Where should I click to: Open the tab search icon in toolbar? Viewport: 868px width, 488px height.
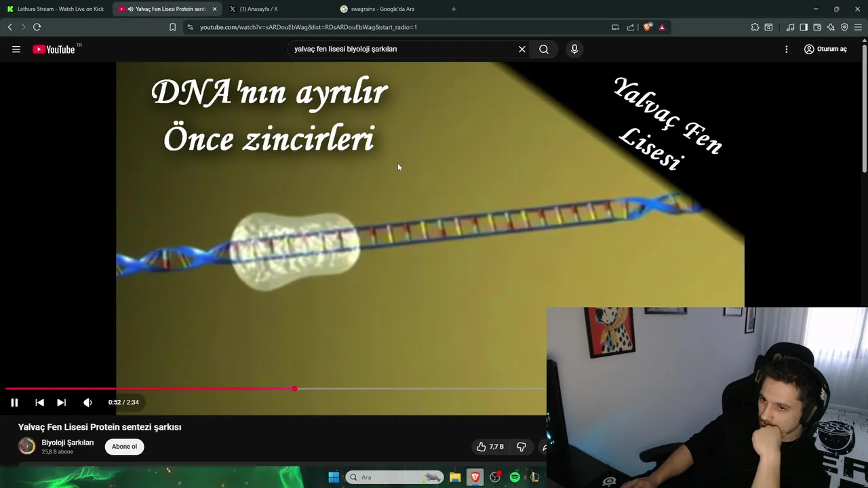click(x=768, y=27)
